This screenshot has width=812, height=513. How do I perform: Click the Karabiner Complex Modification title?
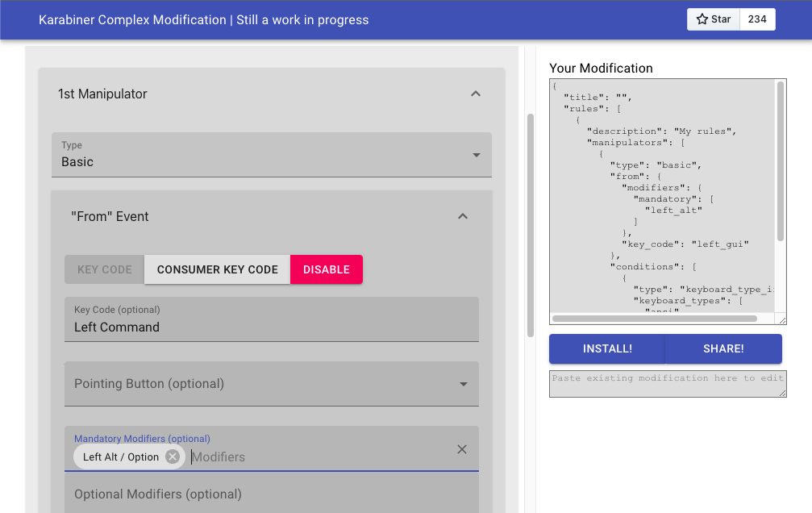click(203, 19)
